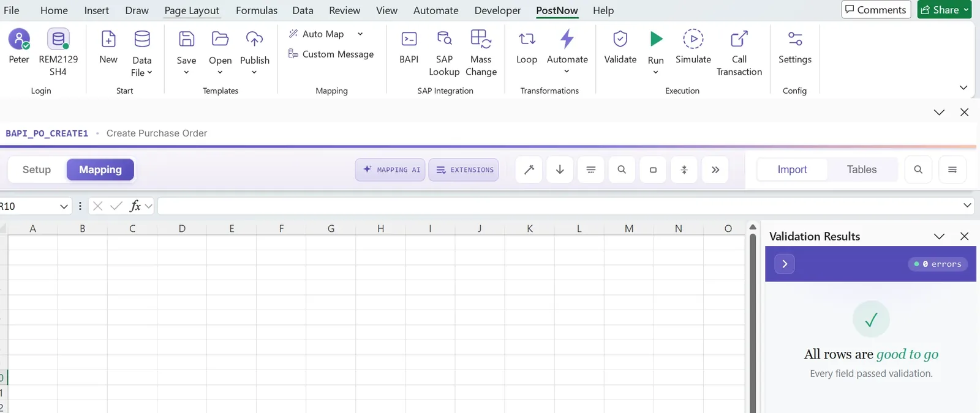The height and width of the screenshot is (413, 980).
Task: Click the collapse rows toolbar icon
Action: 684,169
